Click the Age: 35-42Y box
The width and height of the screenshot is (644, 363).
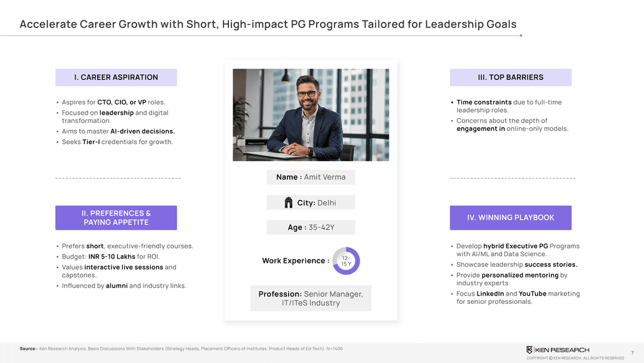pyautogui.click(x=311, y=227)
